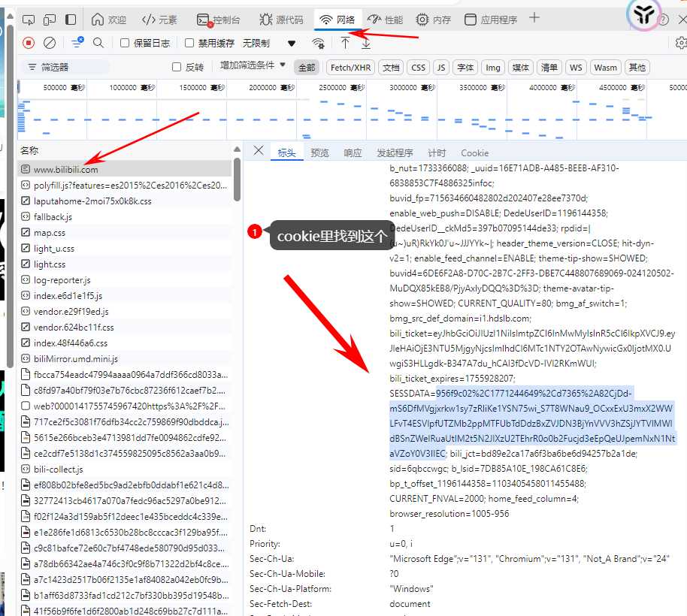Close the request details pane
The height and width of the screenshot is (616, 687).
[x=259, y=150]
